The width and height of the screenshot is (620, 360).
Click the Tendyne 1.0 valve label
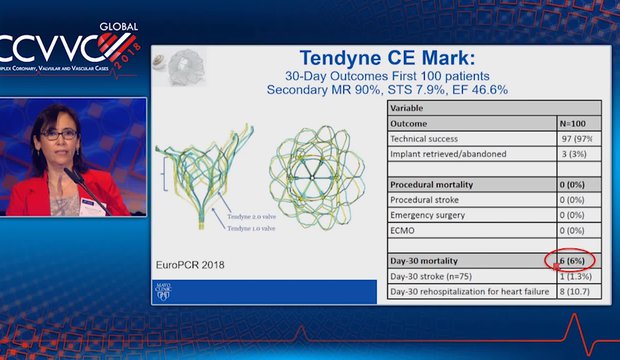(x=251, y=229)
